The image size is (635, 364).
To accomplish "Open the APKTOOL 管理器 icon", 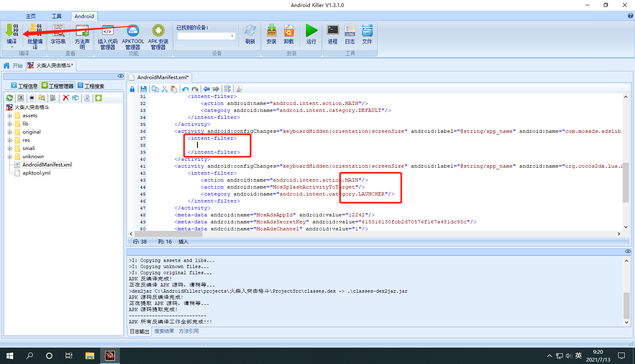I will tap(133, 31).
